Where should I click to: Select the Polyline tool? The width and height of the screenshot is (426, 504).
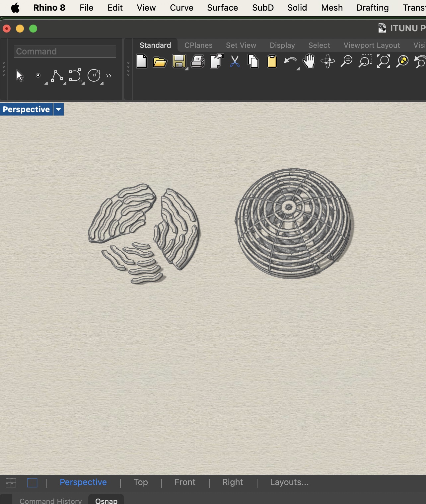(57, 76)
